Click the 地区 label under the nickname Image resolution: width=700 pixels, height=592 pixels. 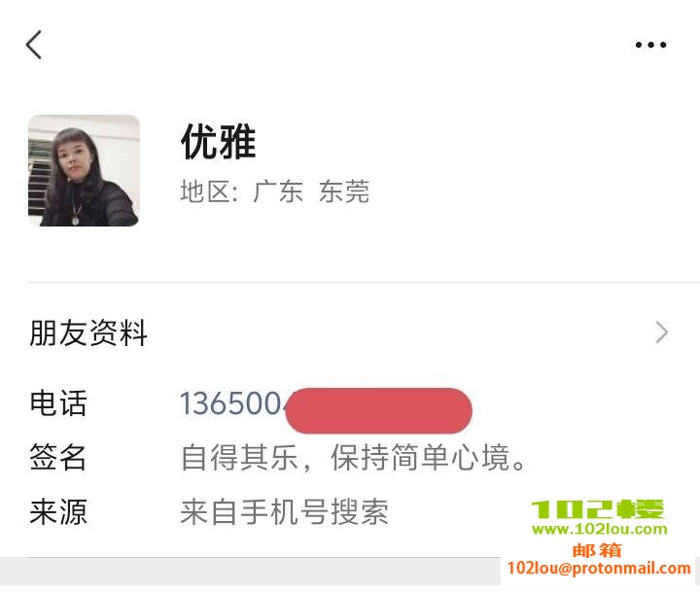pyautogui.click(x=209, y=192)
